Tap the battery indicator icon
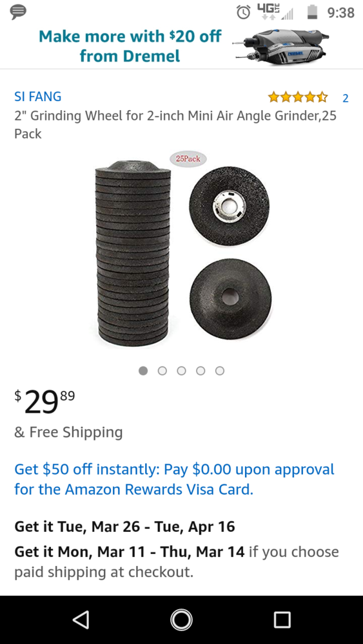 (x=313, y=12)
